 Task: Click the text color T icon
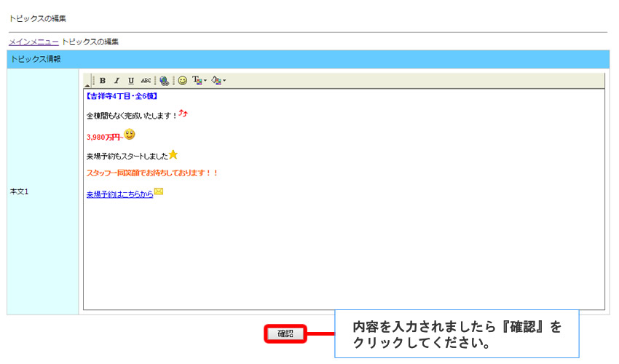pos(197,81)
